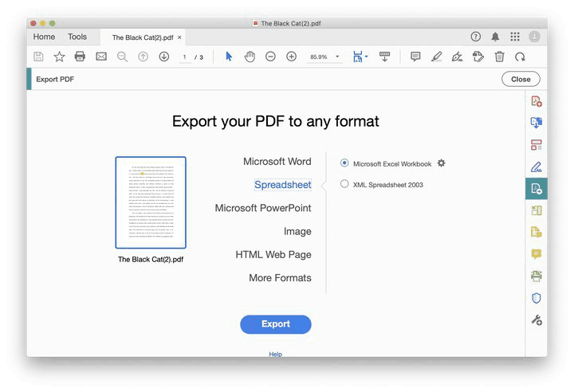Open the 85.9% zoom level dropdown
The image size is (574, 392).
tap(324, 57)
